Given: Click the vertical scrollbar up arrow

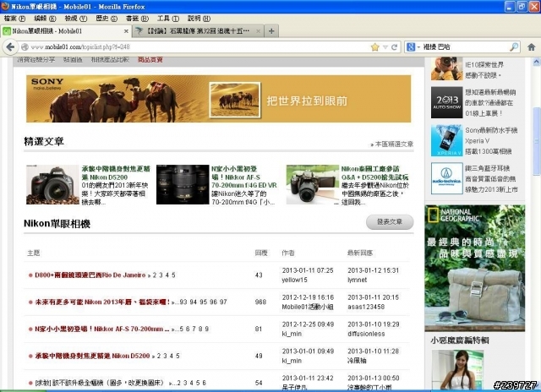Looking at the screenshot, I should 537,62.
